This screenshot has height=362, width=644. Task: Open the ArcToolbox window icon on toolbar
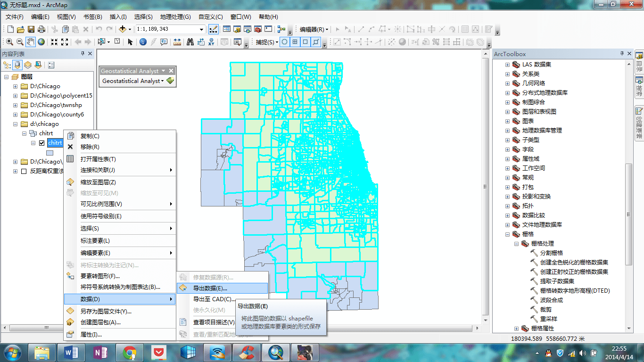258,28
